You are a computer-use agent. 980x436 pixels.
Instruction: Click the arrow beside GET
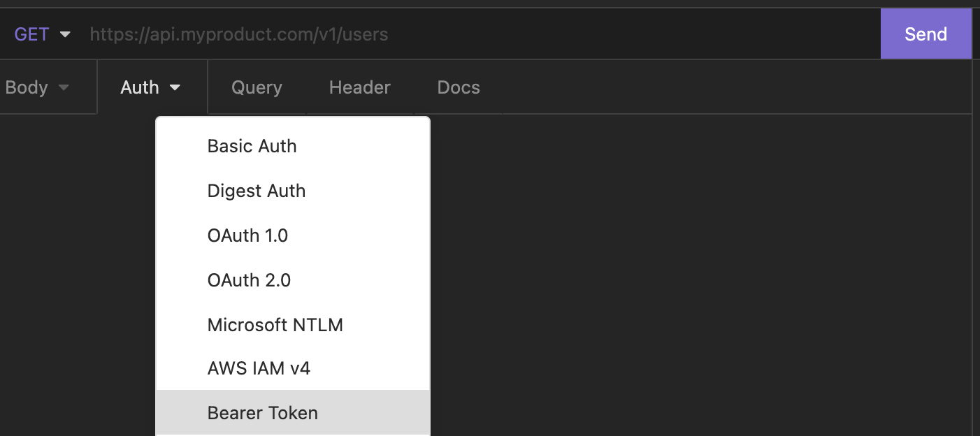click(65, 34)
